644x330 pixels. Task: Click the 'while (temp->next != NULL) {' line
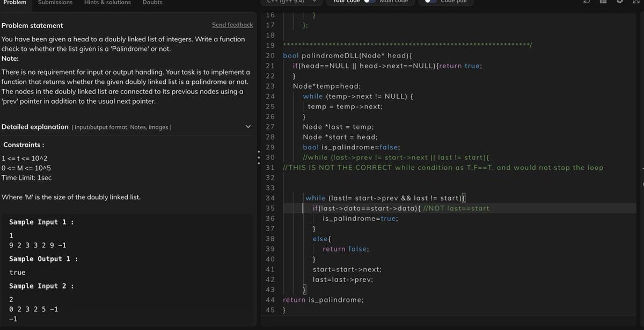(358, 96)
